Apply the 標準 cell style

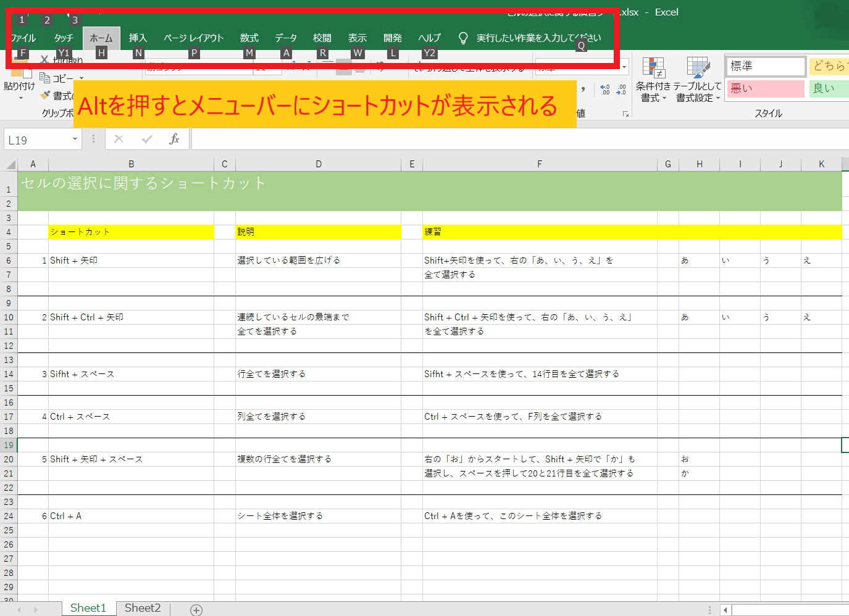766,66
